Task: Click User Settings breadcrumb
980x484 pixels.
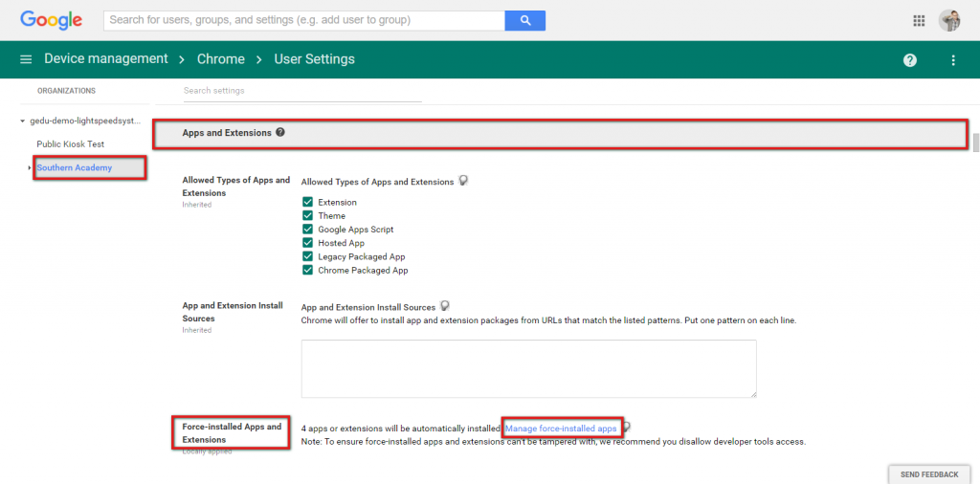Action: click(x=314, y=59)
